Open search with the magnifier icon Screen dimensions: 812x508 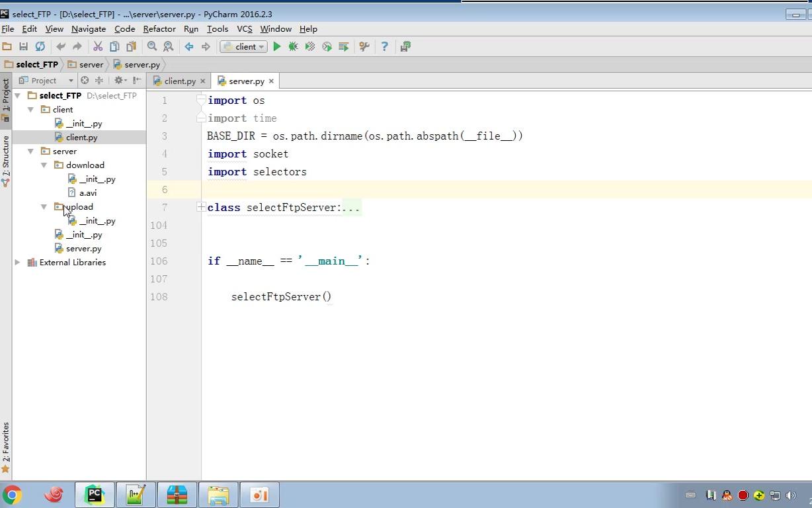pos(152,46)
